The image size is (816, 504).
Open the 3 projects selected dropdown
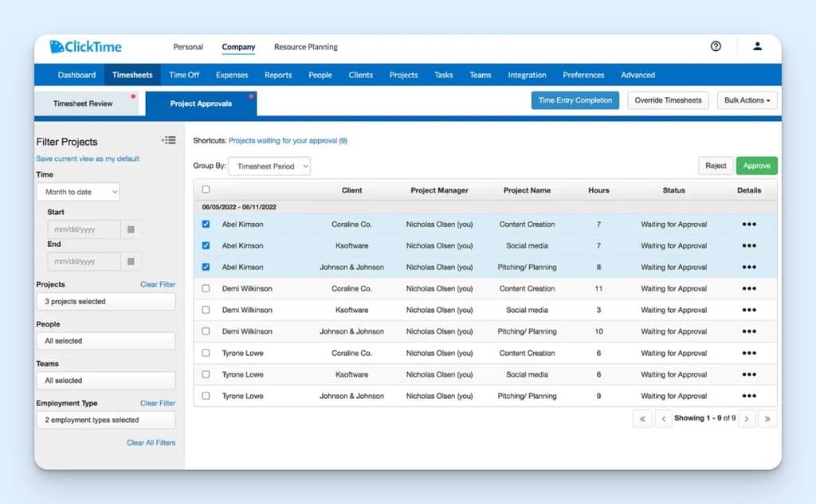click(106, 301)
